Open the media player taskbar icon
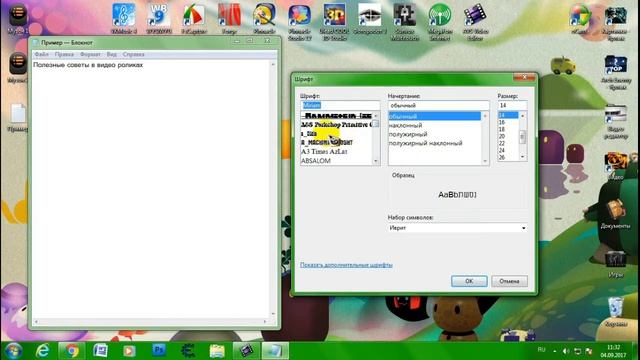 coord(129,351)
